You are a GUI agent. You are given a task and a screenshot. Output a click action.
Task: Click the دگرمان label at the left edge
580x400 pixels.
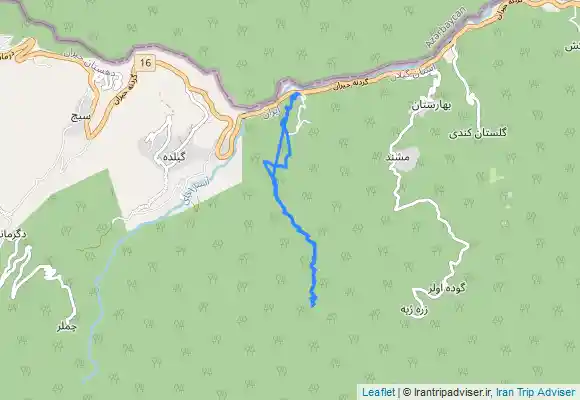tap(13, 234)
